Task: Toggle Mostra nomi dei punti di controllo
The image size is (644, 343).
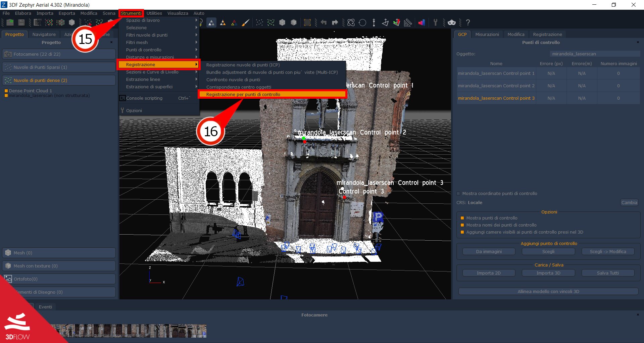Action: pyautogui.click(x=462, y=225)
